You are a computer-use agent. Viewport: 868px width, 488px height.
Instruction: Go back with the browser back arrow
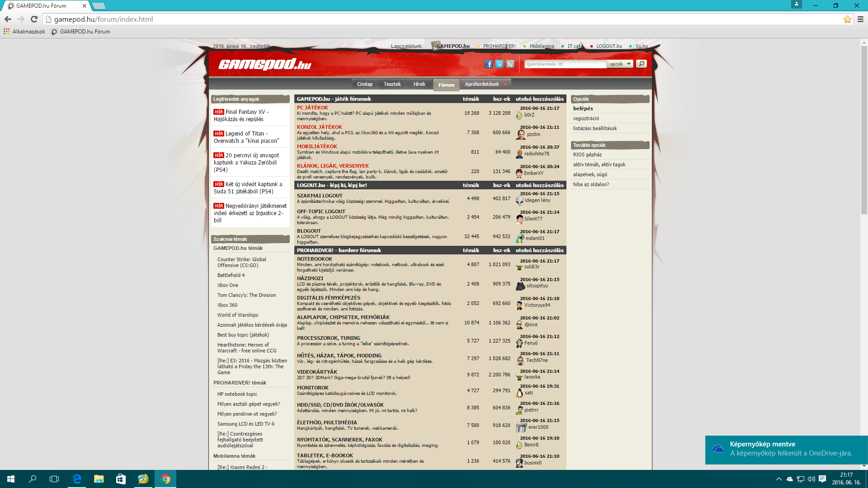click(x=8, y=19)
